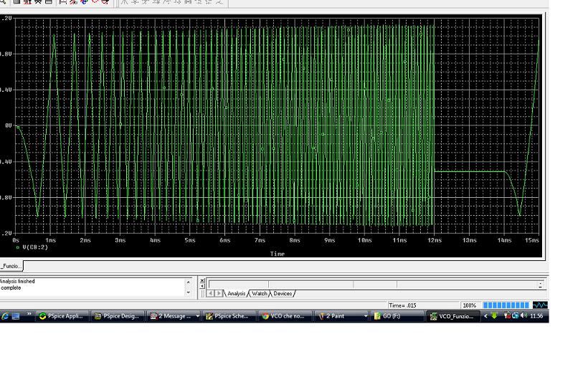Open the '2 Message' taskbar group dropdown
The width and height of the screenshot is (588, 367).
click(x=197, y=316)
